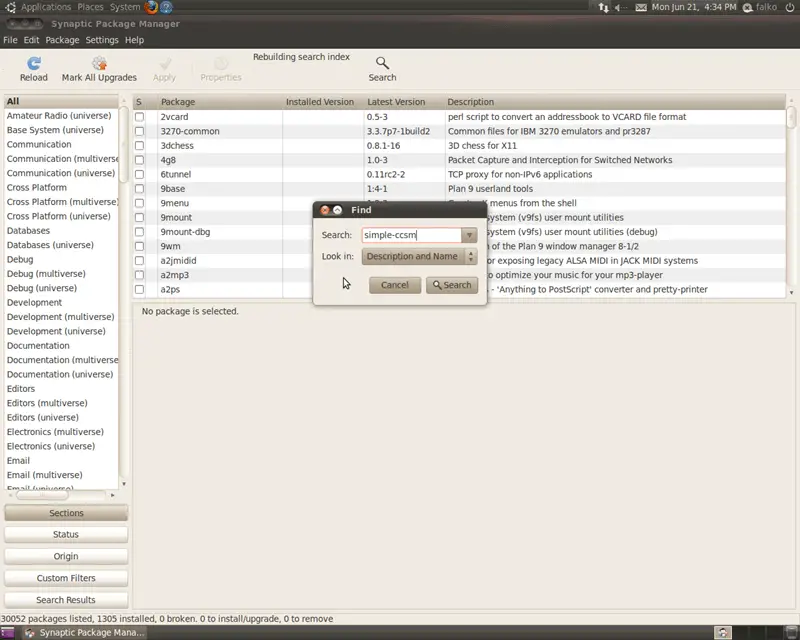The height and width of the screenshot is (640, 800).
Task: Click Cancel in the Find dialog
Action: click(395, 285)
